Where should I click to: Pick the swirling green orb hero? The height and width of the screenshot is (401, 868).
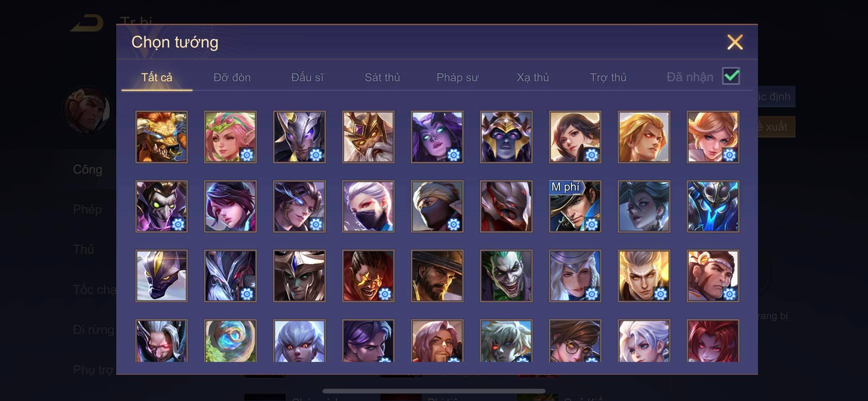click(230, 341)
